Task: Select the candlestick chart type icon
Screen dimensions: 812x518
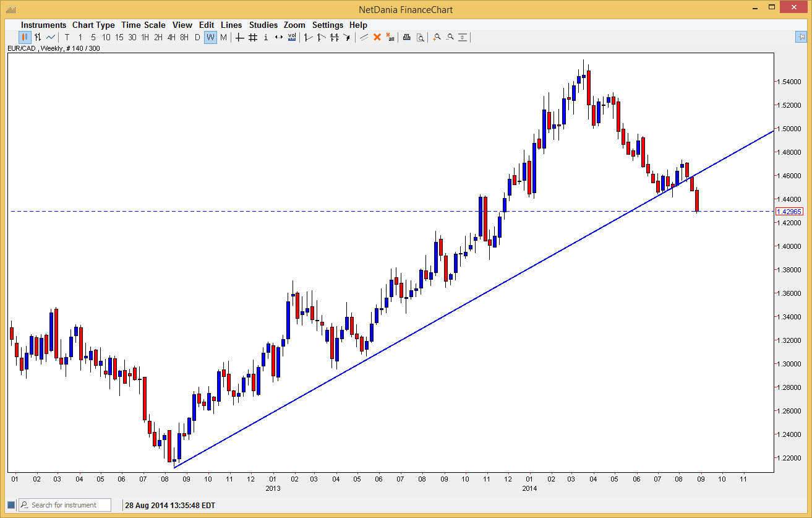Action: click(25, 37)
